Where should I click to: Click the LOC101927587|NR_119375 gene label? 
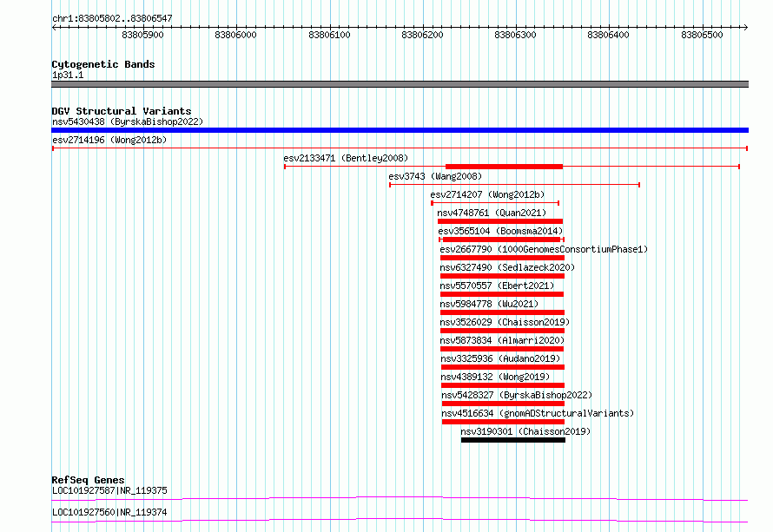coord(109,490)
